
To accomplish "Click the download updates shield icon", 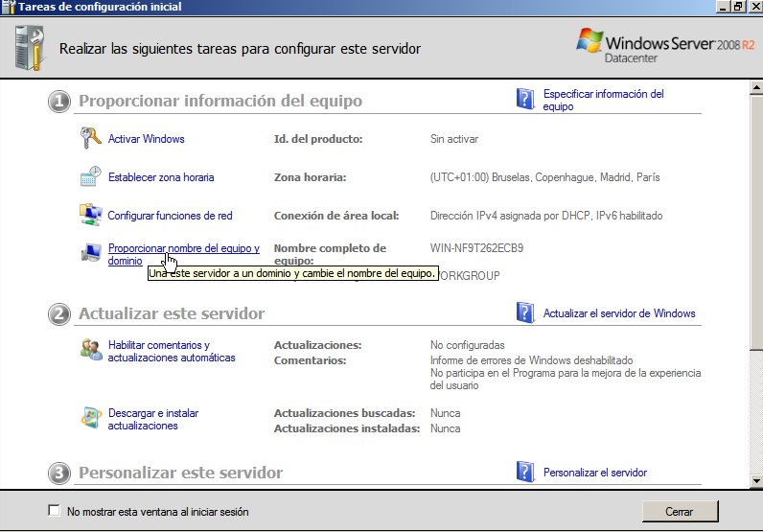I will [x=91, y=418].
